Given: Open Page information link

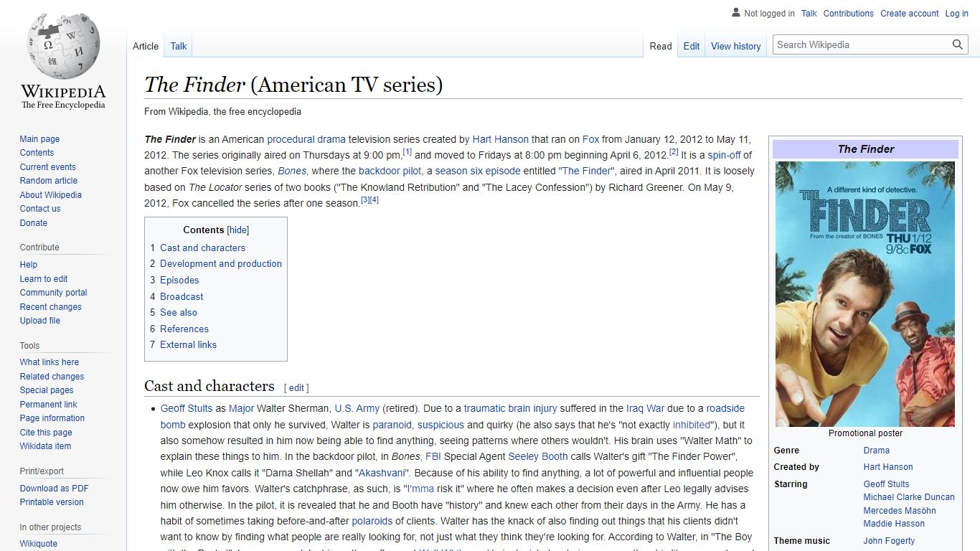Looking at the screenshot, I should [x=52, y=418].
